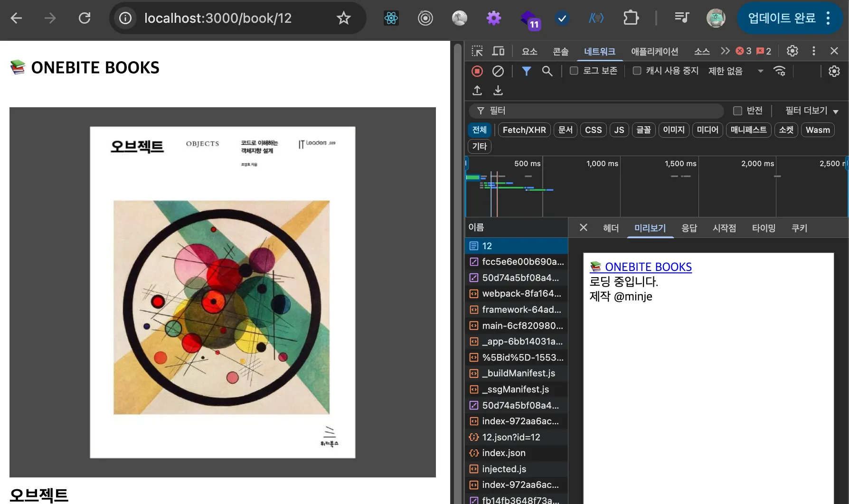849x504 pixels.
Task: Click the 오브젝트 book cover image
Action: click(x=223, y=292)
